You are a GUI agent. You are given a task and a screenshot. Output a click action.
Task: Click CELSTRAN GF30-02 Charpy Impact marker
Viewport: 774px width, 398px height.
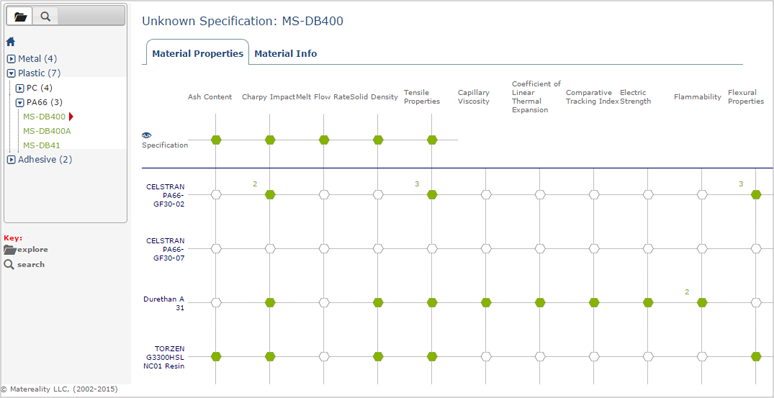pyautogui.click(x=270, y=195)
